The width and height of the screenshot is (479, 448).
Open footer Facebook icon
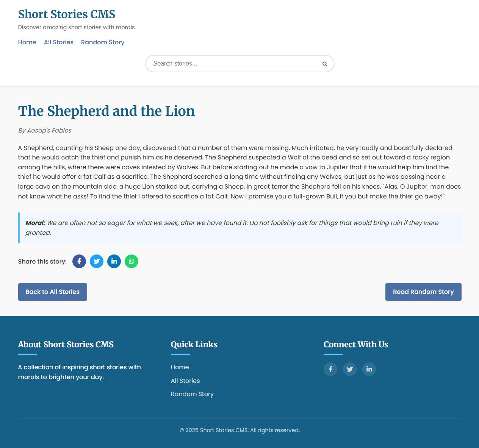click(330, 369)
